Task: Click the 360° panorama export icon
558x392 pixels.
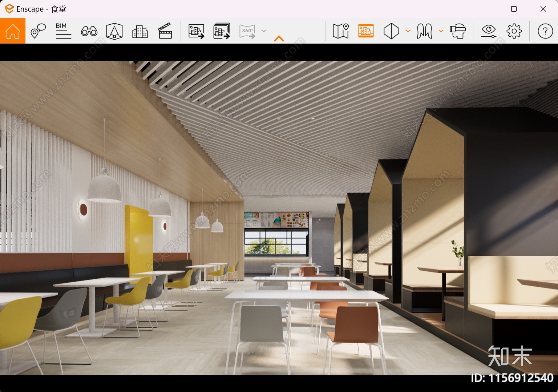Action: click(x=247, y=31)
